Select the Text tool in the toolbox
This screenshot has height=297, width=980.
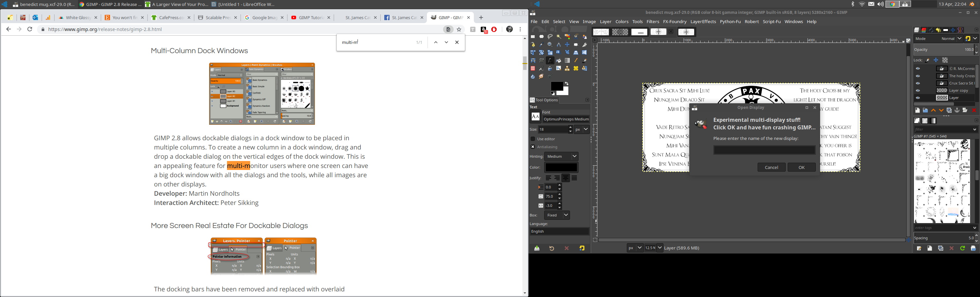550,61
